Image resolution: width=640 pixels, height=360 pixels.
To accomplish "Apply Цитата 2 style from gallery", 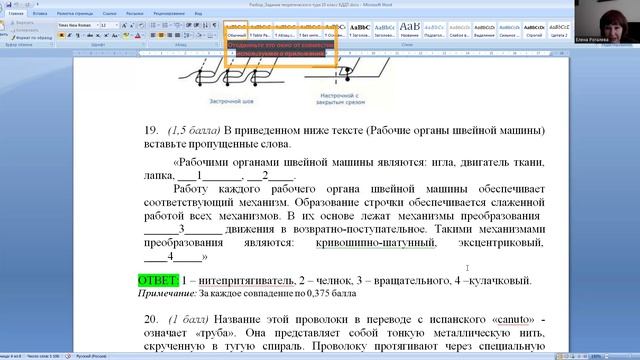I will tap(559, 30).
